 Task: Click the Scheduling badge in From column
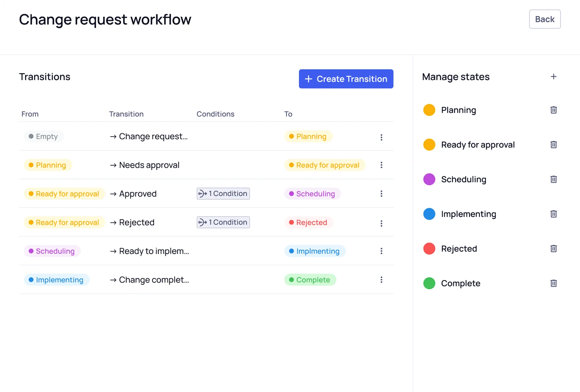pyautogui.click(x=52, y=251)
